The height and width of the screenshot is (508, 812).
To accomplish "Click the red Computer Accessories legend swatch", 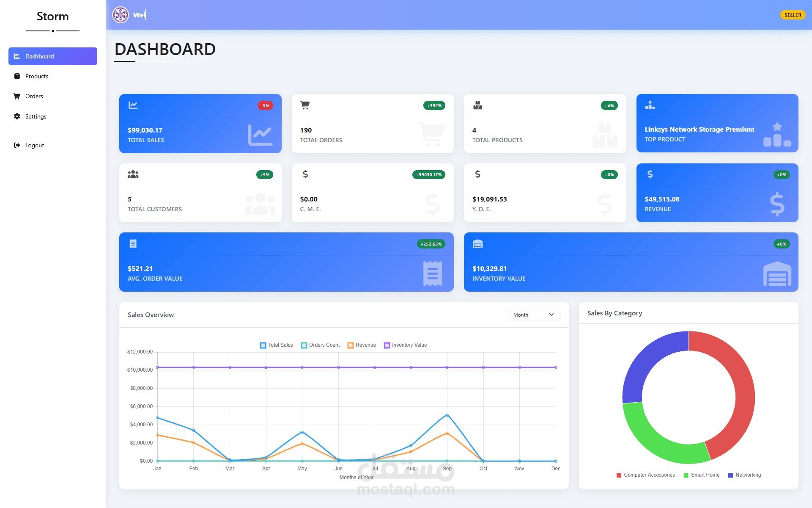I will coord(618,475).
